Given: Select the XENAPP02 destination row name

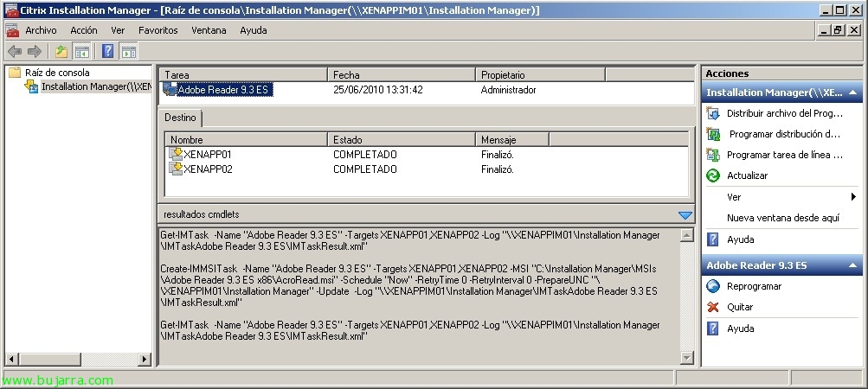Looking at the screenshot, I should tap(208, 169).
